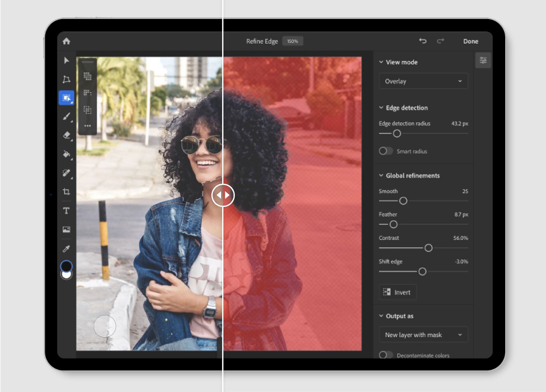The width and height of the screenshot is (546, 392).
Task: Go to the Home screen icon
Action: [x=66, y=41]
